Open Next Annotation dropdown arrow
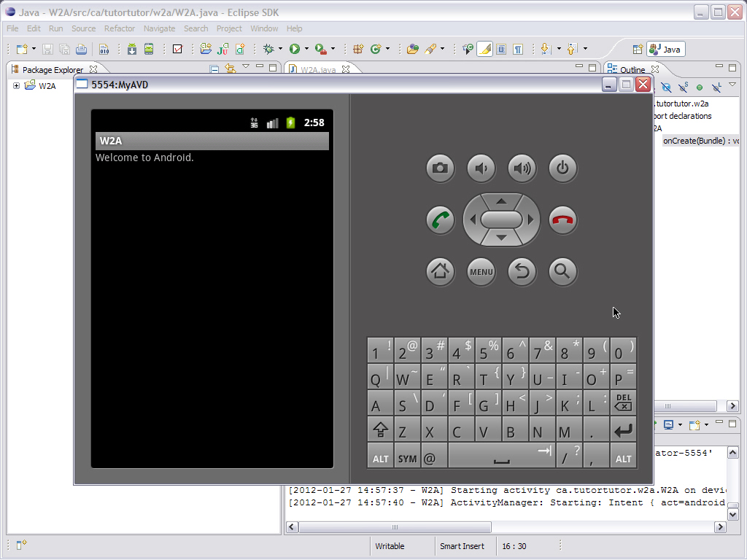This screenshot has height=560, width=747. click(559, 49)
